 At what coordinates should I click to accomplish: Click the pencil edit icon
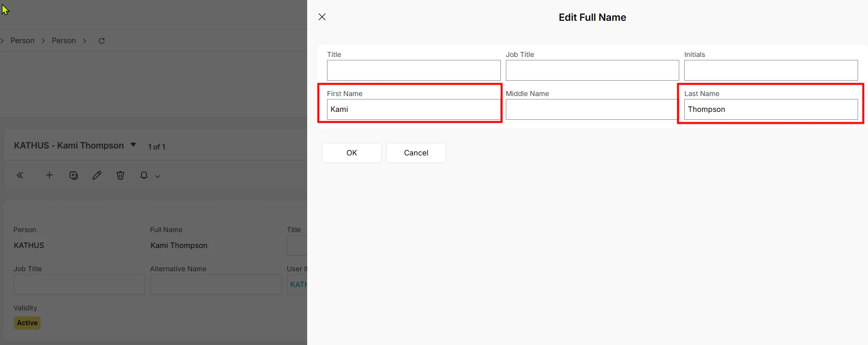(x=97, y=175)
